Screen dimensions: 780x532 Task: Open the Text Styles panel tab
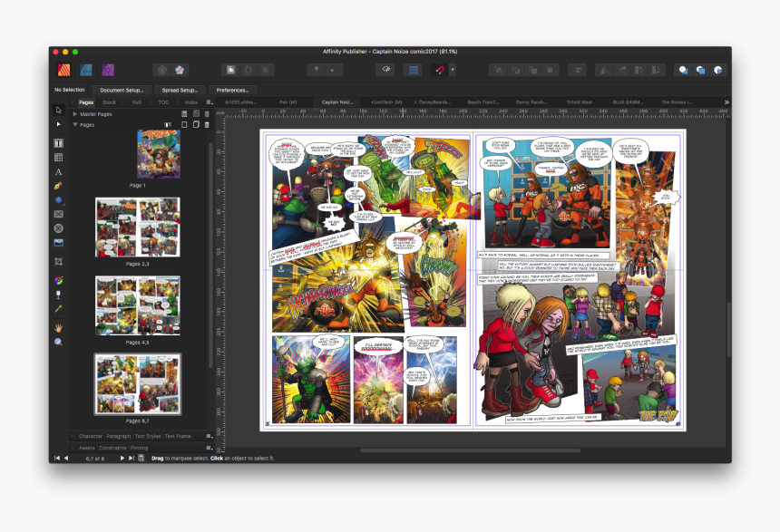(x=148, y=437)
